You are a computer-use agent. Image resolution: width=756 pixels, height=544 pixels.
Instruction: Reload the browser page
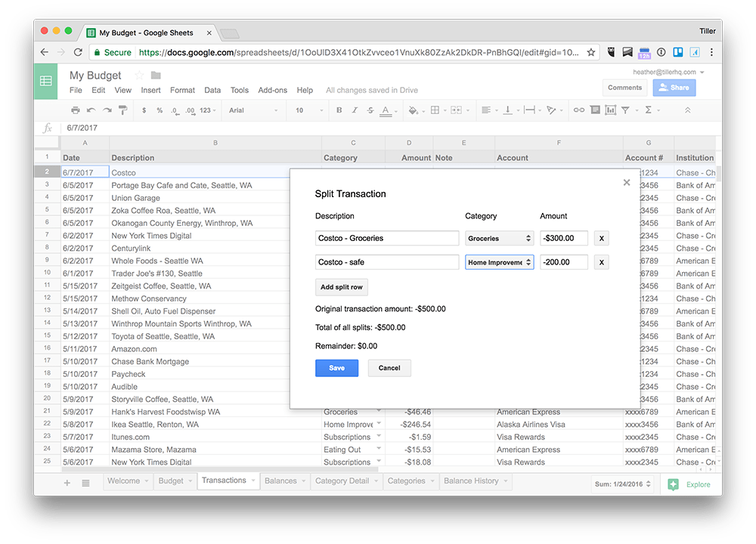[x=78, y=52]
